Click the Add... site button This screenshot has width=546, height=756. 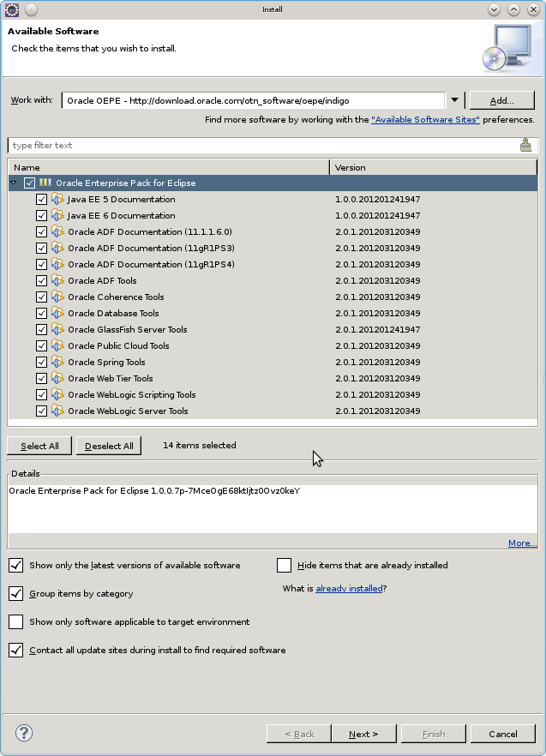click(x=502, y=100)
